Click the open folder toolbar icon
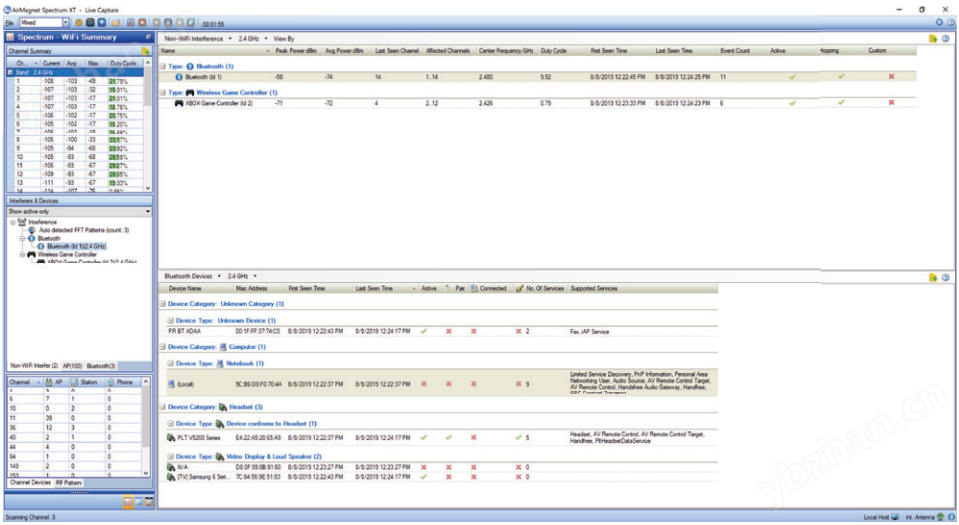959x525 pixels. click(116, 22)
